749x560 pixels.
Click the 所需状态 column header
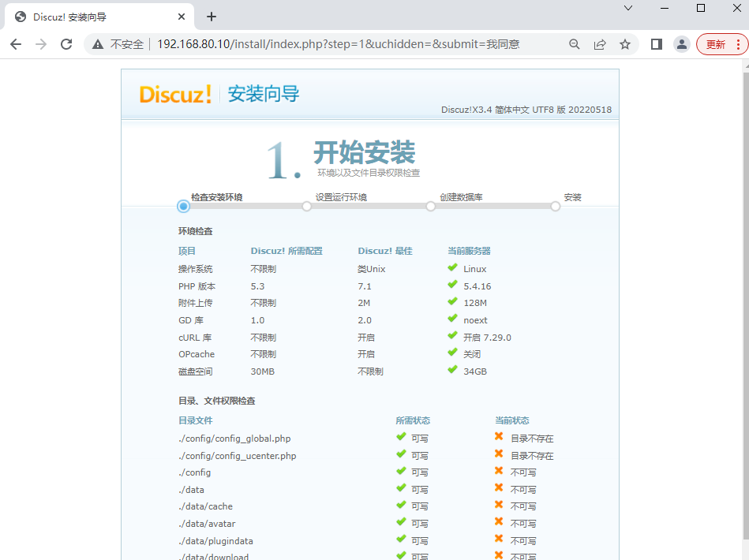414,420
